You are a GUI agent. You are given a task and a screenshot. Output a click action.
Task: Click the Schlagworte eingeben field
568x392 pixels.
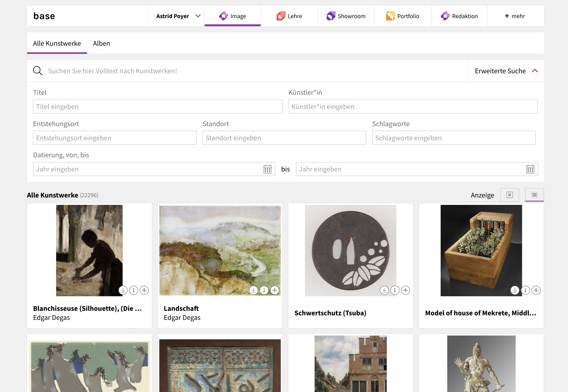coord(454,137)
